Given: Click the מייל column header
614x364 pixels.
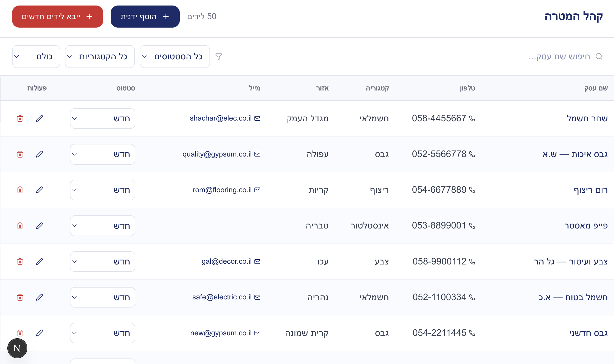Looking at the screenshot, I should (x=254, y=88).
